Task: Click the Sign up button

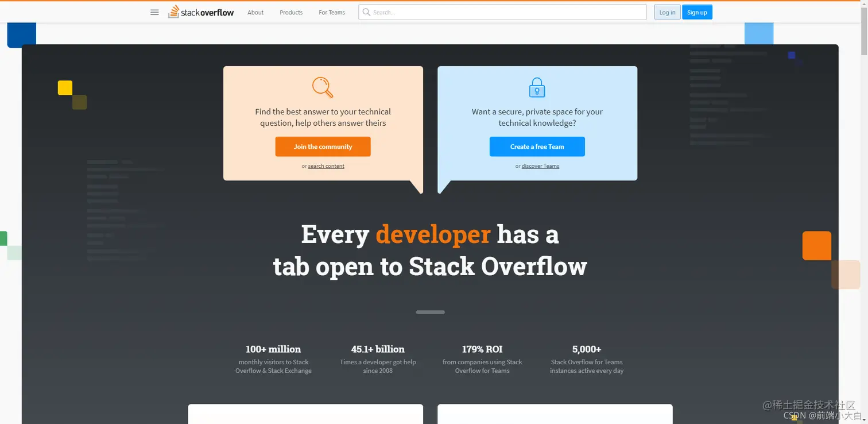Action: click(x=697, y=12)
